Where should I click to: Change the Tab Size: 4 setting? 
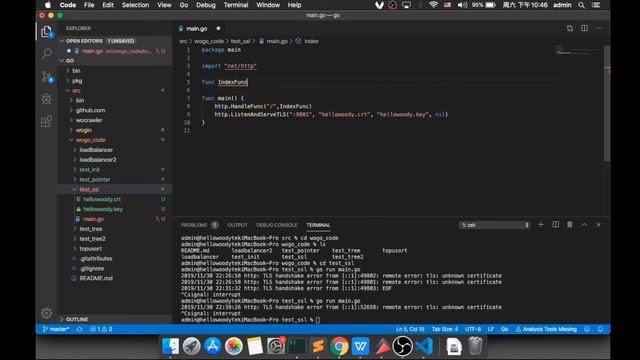tap(444, 329)
